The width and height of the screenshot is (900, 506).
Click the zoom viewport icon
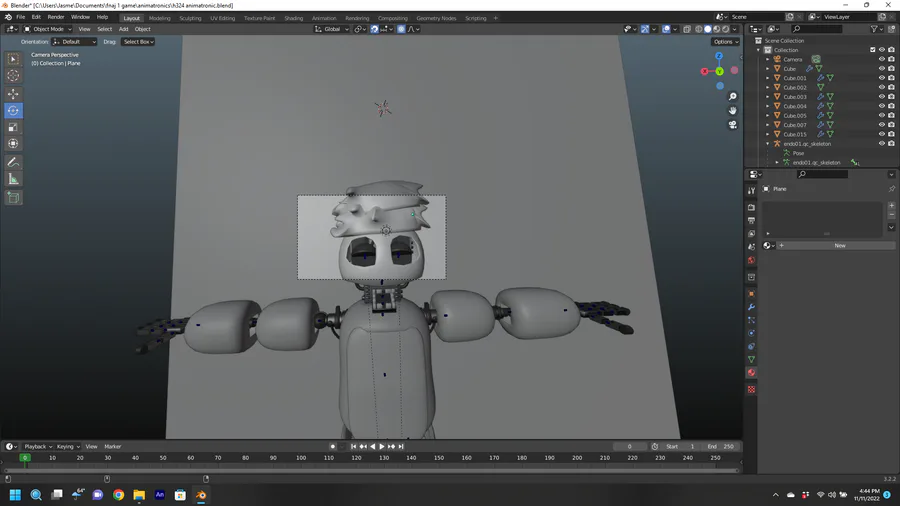tap(732, 96)
